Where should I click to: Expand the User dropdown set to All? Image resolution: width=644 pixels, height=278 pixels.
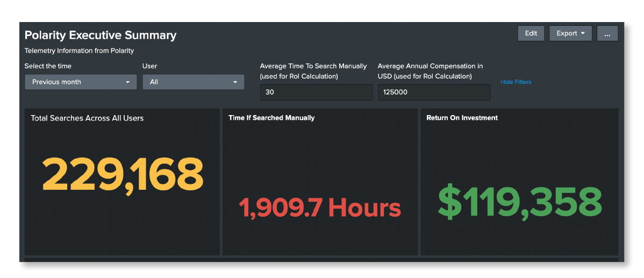click(x=194, y=82)
